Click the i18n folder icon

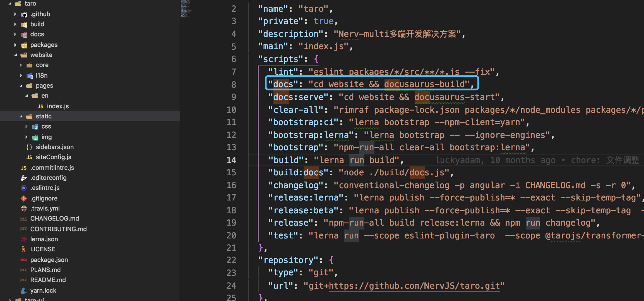point(30,76)
